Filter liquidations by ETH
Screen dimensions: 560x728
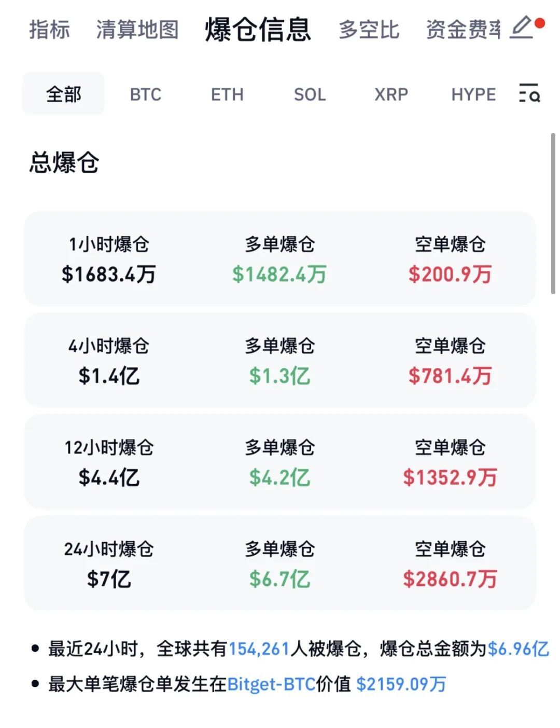(x=227, y=94)
